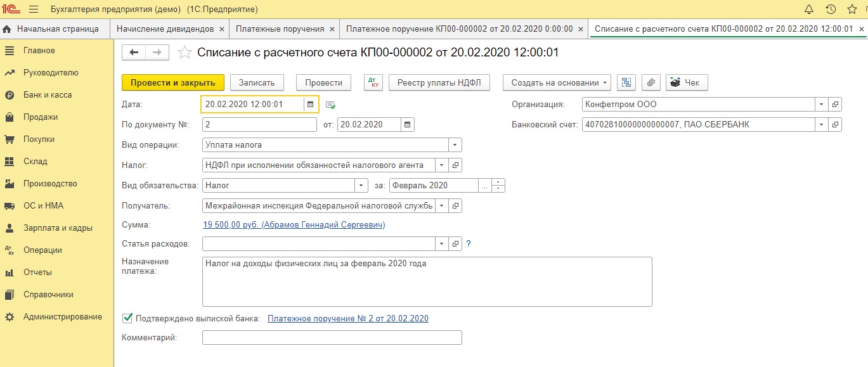Toggle Подтверждено выпиской банка checkbox

127,318
